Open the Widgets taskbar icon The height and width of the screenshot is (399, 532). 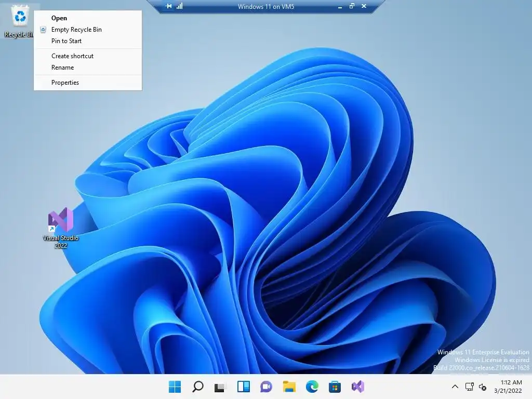(244, 387)
